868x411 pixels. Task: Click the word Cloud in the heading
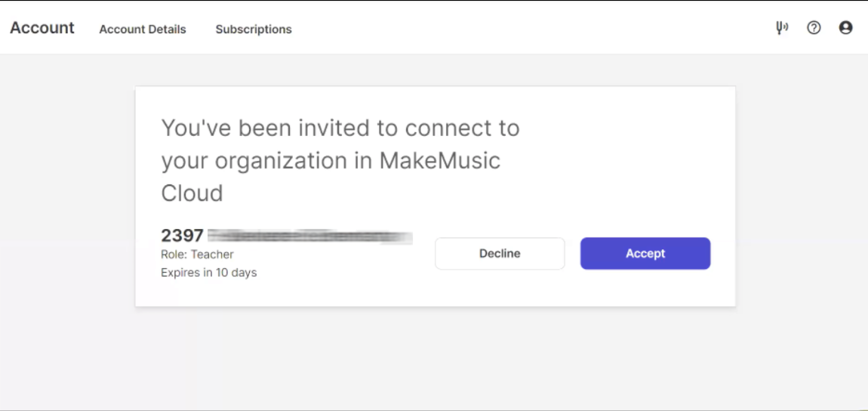pyautogui.click(x=192, y=193)
